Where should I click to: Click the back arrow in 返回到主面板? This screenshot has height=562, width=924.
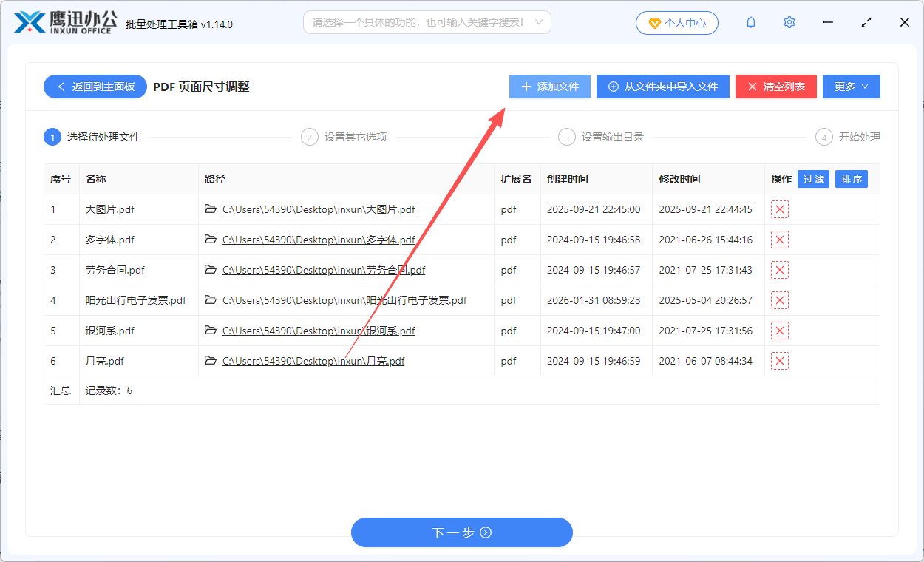click(61, 87)
